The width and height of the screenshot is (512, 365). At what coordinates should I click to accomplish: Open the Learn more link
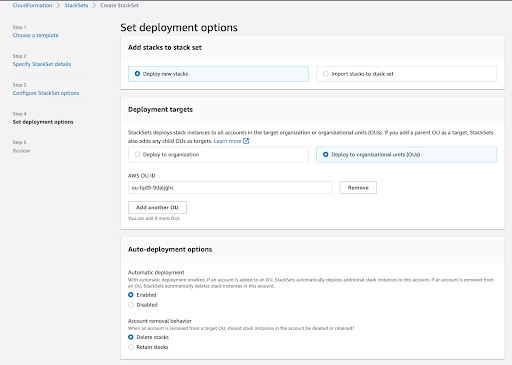(x=227, y=141)
